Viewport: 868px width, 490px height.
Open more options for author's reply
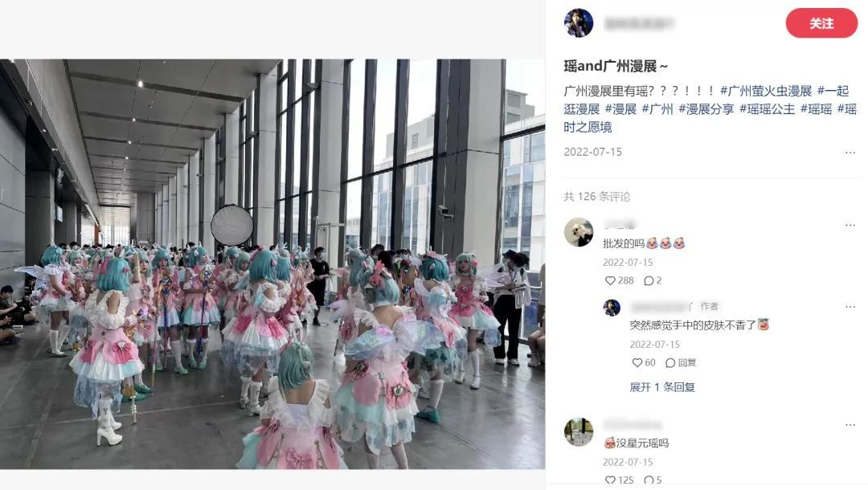pos(850,306)
